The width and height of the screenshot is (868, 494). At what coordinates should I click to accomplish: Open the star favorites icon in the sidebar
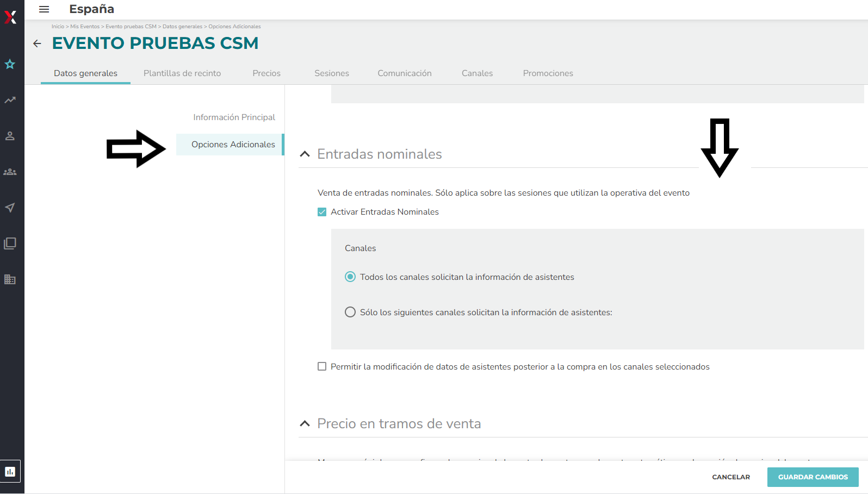(10, 64)
